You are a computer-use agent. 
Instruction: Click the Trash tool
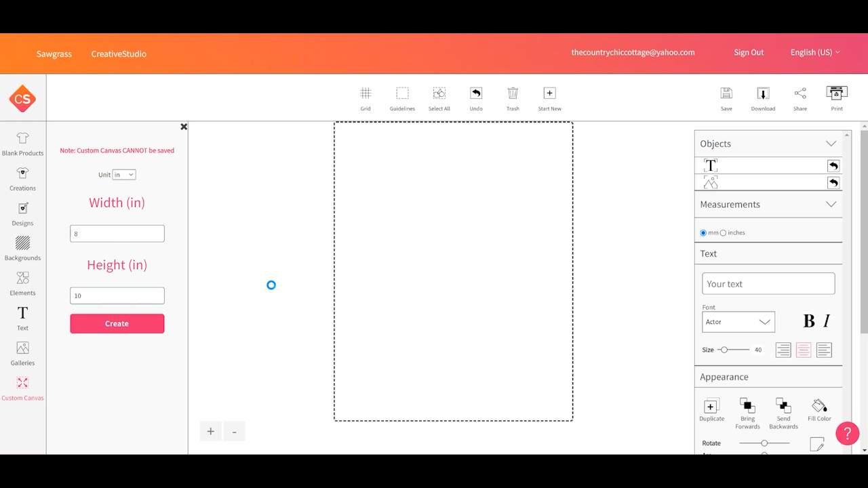click(x=513, y=98)
